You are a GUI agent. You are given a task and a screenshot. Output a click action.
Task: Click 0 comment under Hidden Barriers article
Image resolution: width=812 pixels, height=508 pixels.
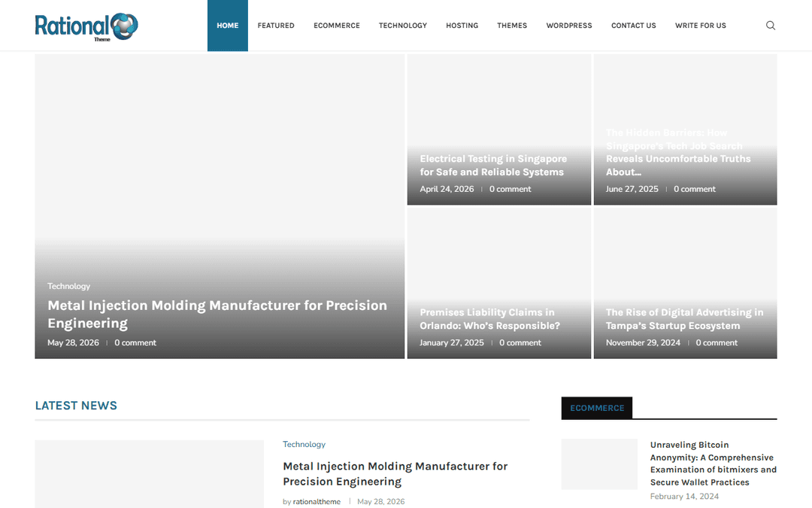click(x=695, y=189)
